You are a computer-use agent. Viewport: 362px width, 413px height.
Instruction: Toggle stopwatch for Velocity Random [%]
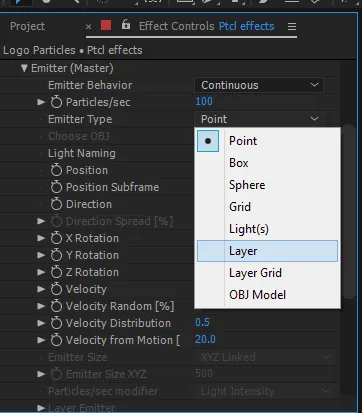click(56, 306)
